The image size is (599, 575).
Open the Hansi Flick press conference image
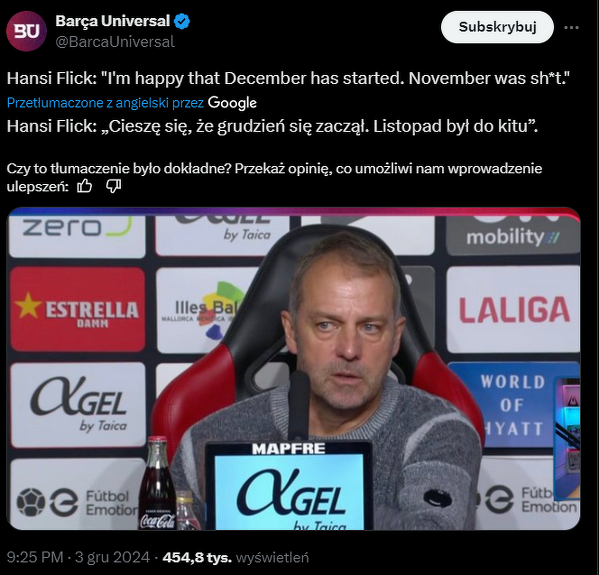[x=293, y=369]
